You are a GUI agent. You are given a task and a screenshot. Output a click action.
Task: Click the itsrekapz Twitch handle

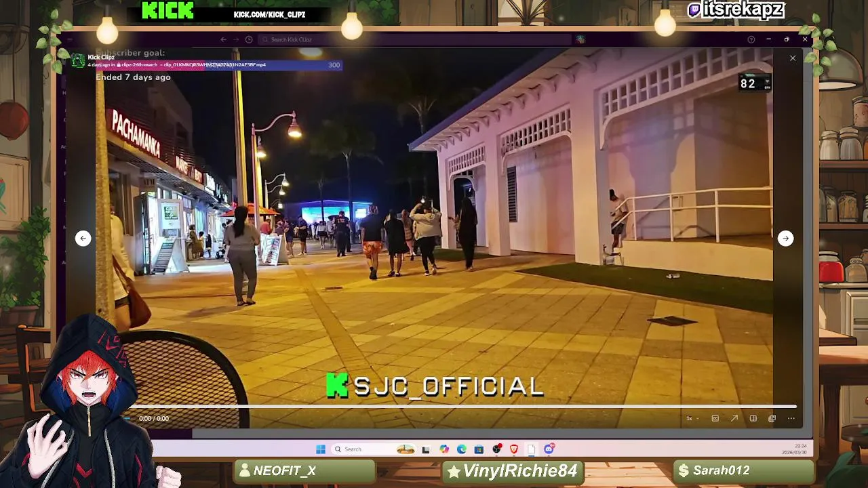click(x=743, y=10)
